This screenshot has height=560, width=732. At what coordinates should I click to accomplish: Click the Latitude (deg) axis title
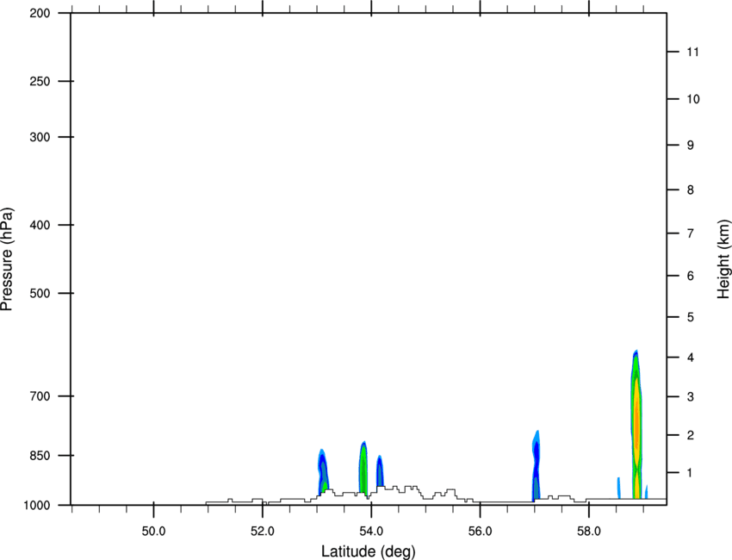pyautogui.click(x=368, y=551)
